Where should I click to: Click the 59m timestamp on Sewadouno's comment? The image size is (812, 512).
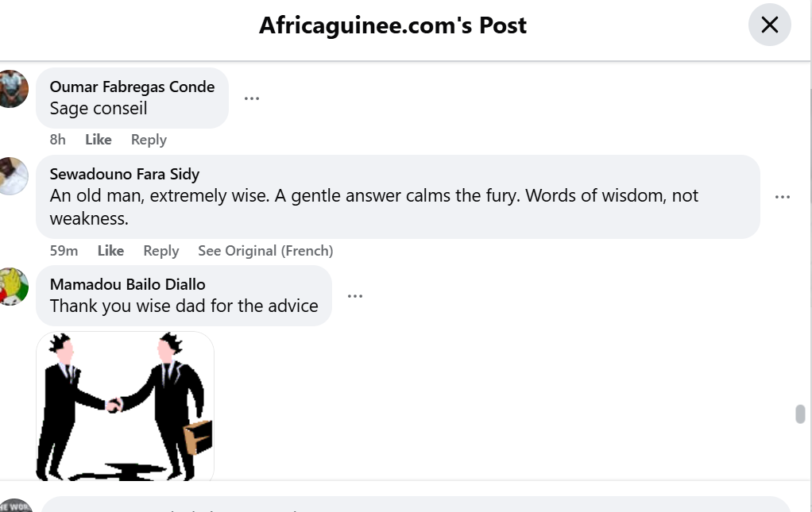64,251
